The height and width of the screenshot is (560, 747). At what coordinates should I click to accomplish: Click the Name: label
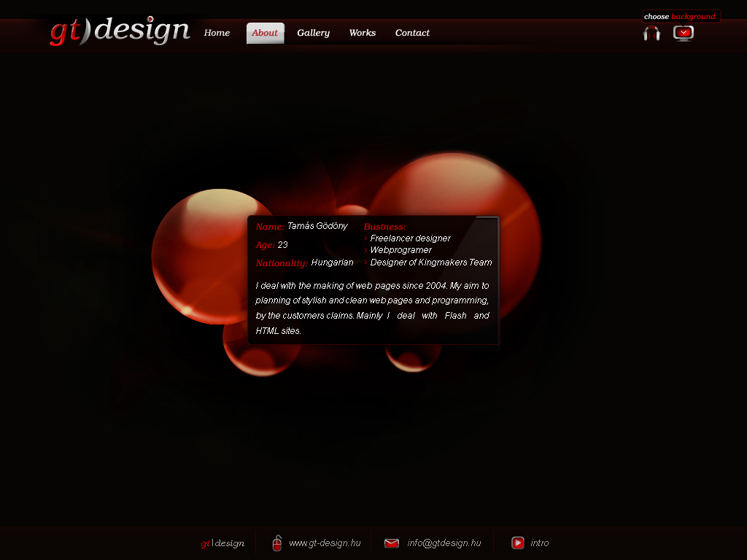click(x=270, y=227)
